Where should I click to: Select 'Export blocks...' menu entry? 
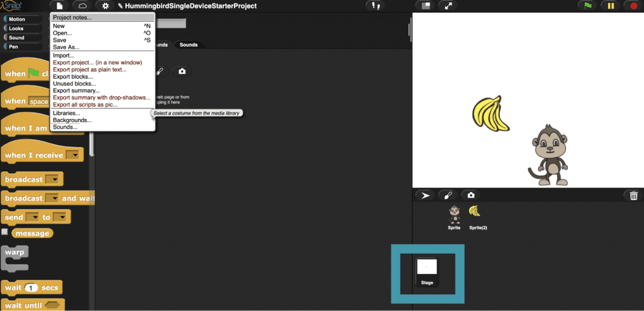(72, 77)
